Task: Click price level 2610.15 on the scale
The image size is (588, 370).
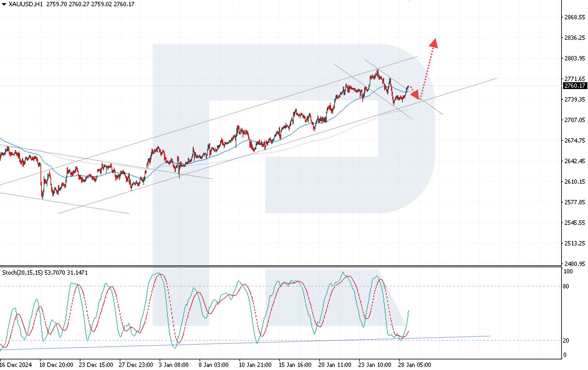Action: coord(575,182)
